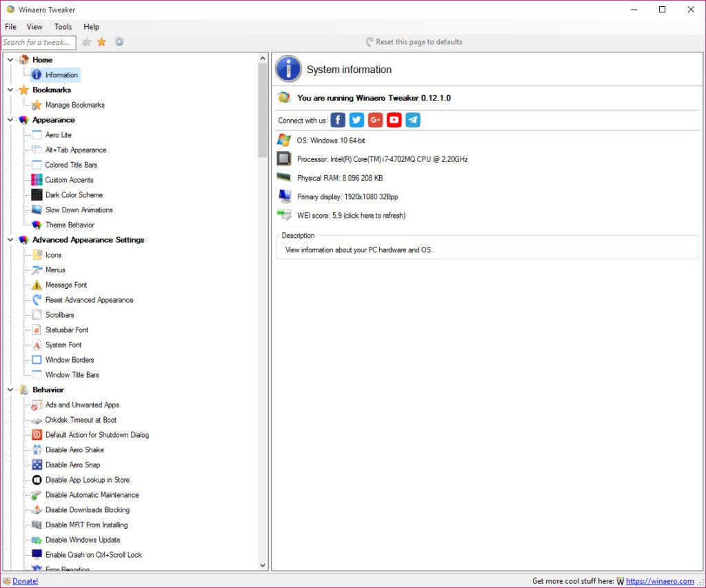Click the Enable Crash on Ctrl+Scroll Lock icon
The image size is (706, 588).
click(37, 555)
